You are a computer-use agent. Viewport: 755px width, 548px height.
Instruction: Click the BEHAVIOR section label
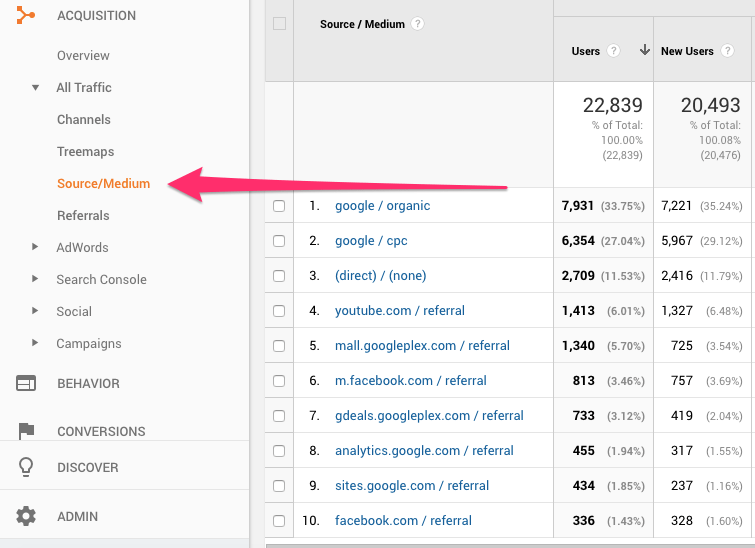coord(88,383)
